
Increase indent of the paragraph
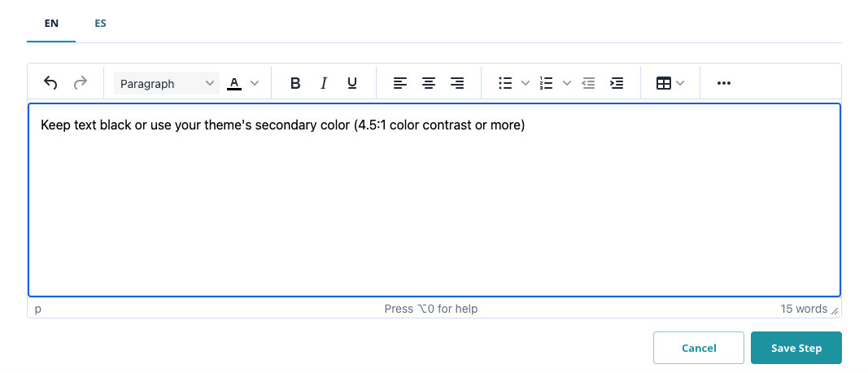point(617,83)
